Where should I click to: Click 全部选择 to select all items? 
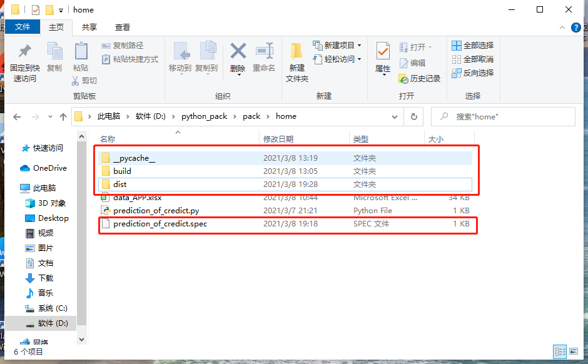pyautogui.click(x=472, y=44)
